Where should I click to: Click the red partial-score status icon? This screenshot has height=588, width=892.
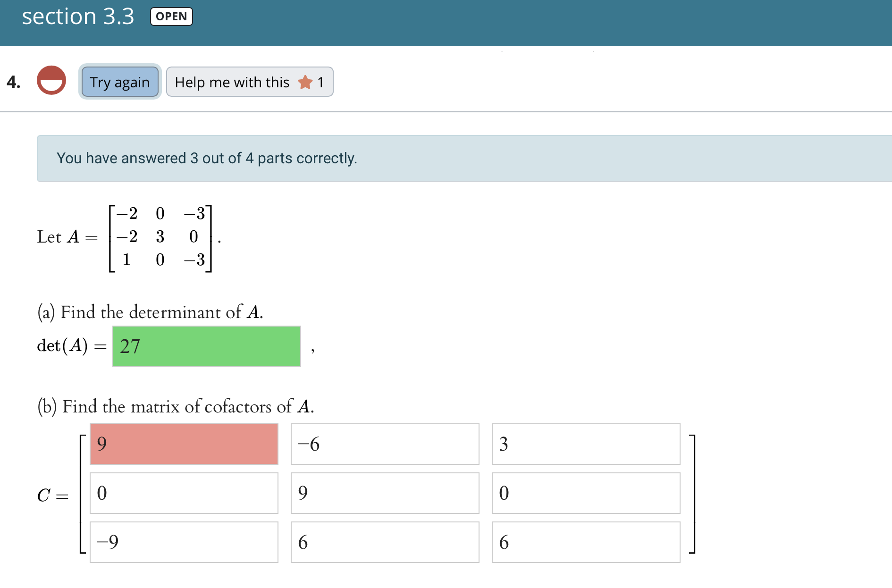point(51,80)
